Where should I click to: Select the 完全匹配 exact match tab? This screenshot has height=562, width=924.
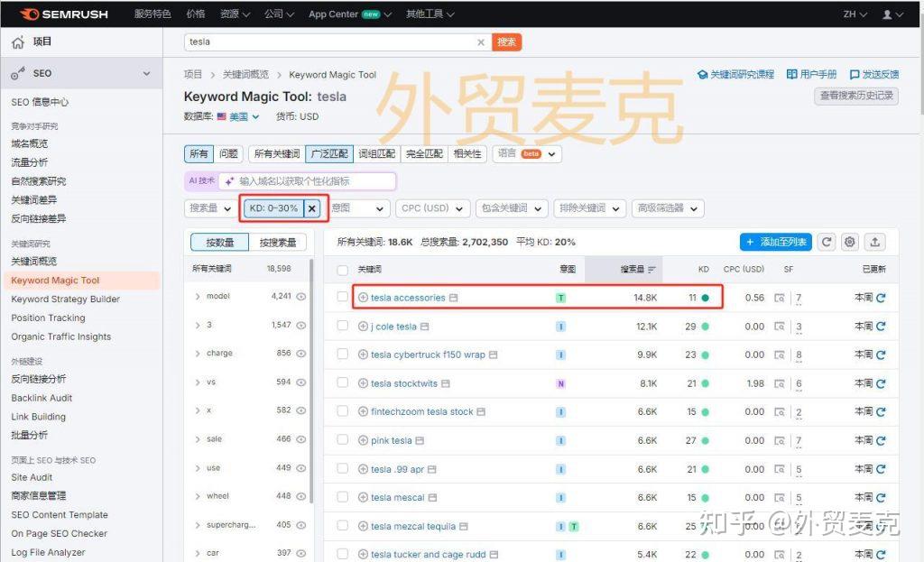click(424, 153)
